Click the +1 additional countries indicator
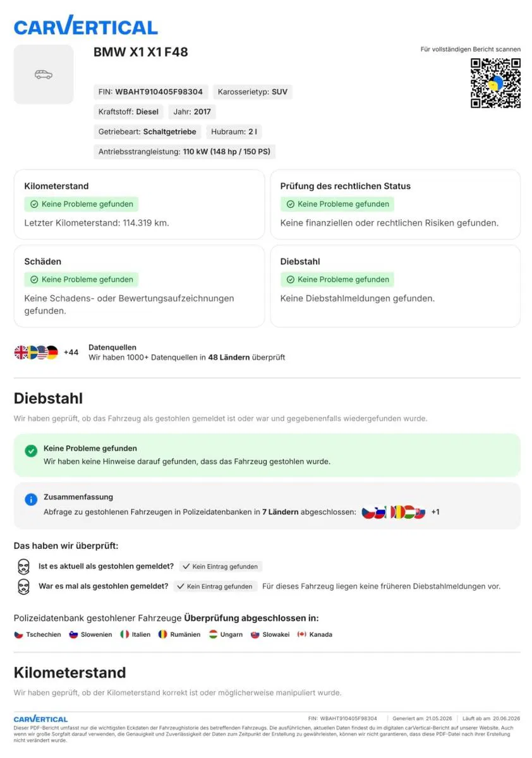The image size is (532, 758). click(x=435, y=512)
